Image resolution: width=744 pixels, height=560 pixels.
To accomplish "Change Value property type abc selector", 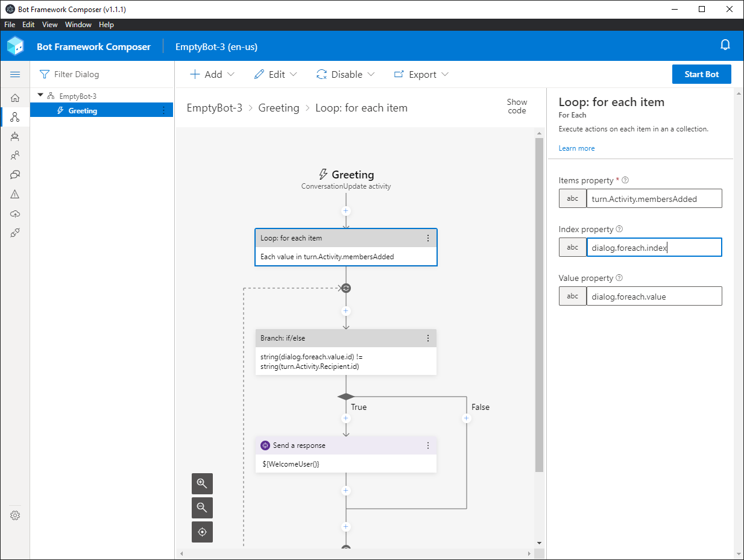I will coord(573,296).
